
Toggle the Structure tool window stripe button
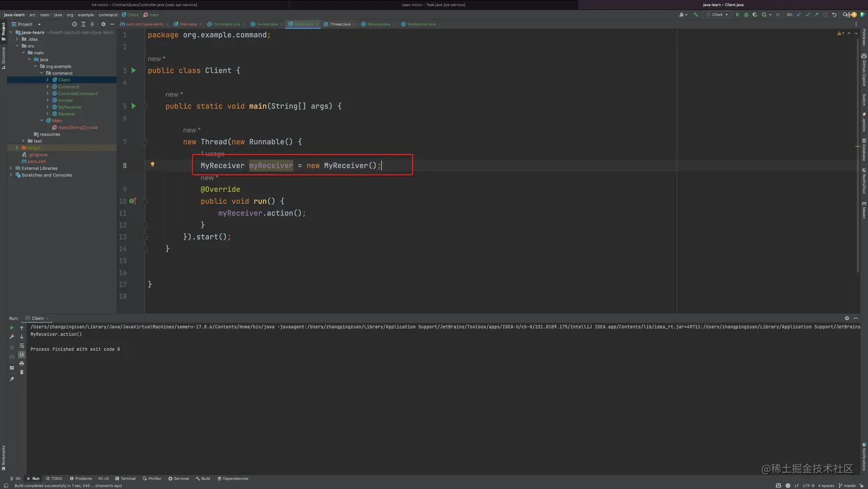tap(3, 58)
